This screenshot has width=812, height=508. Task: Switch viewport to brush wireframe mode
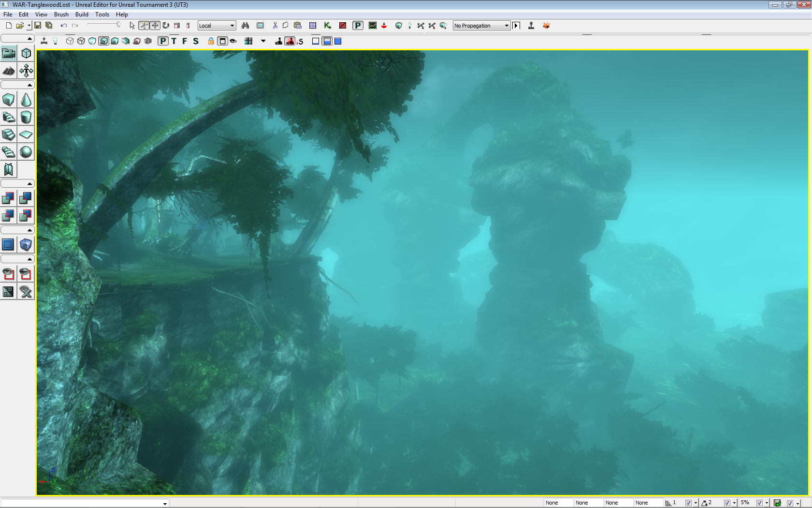[x=70, y=41]
